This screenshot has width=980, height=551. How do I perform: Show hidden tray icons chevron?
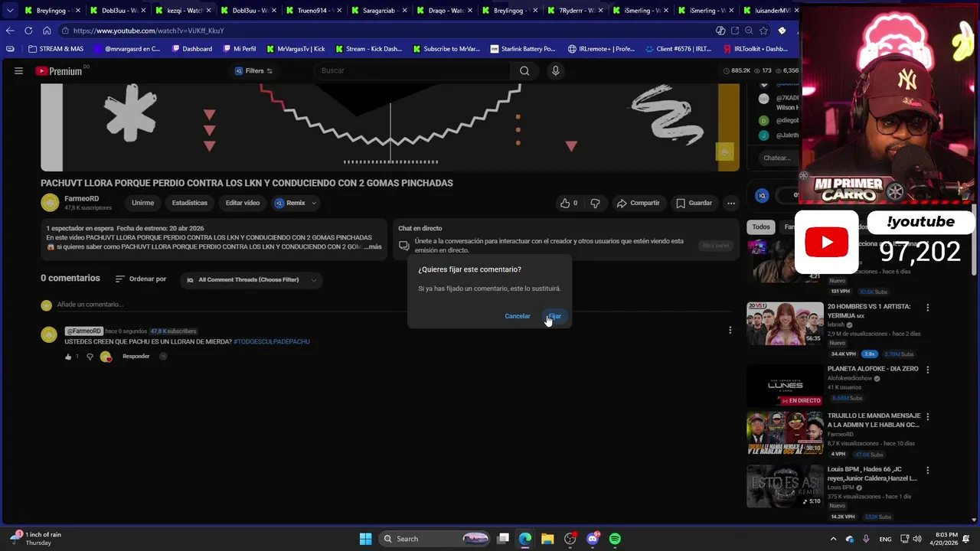(834, 539)
